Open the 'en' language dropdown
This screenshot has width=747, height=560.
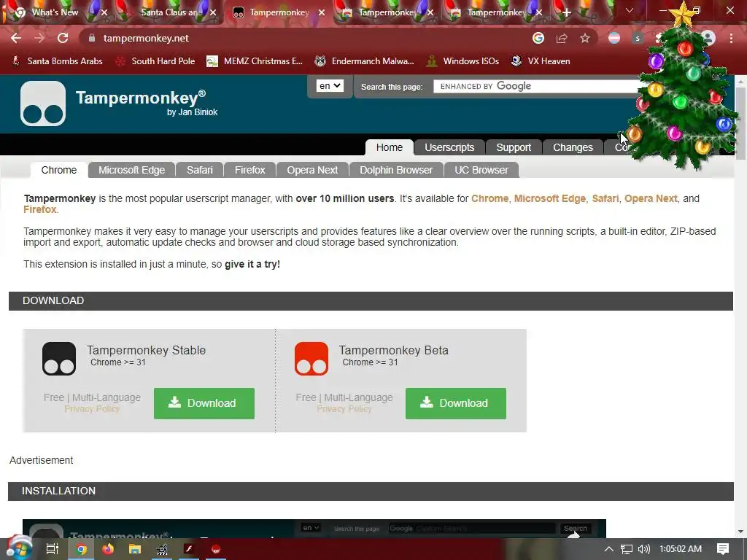(x=330, y=86)
